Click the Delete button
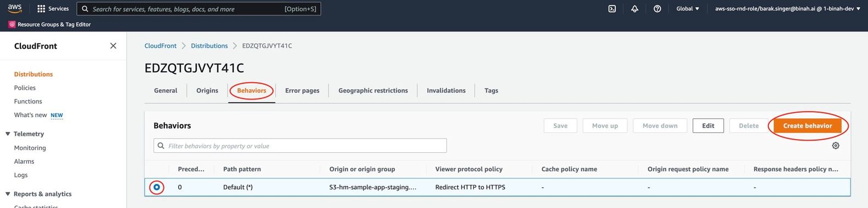Screen dimensions: 868x208 point(748,126)
